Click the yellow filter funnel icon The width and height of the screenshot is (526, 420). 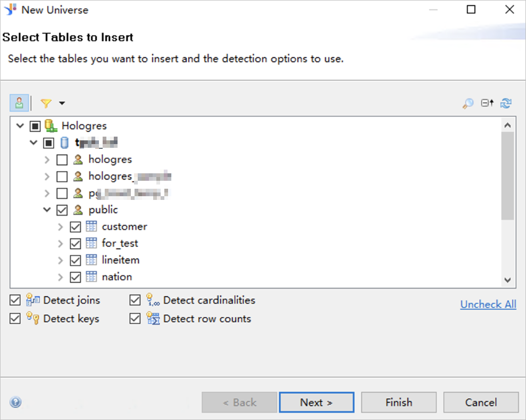click(46, 103)
